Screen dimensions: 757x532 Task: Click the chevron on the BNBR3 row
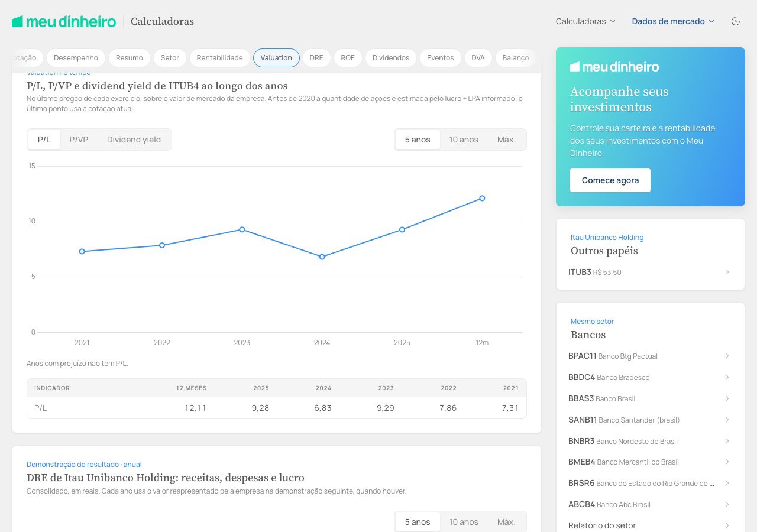727,441
